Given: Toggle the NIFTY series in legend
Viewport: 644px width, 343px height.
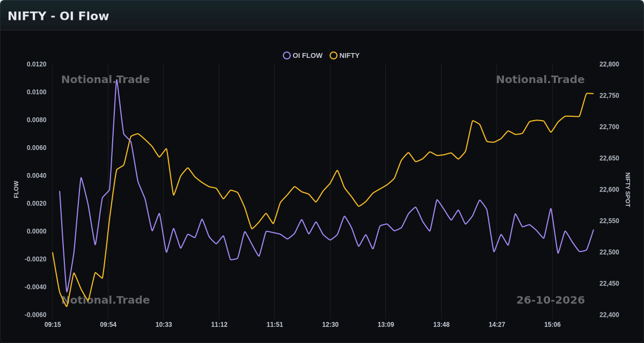Looking at the screenshot, I should tap(345, 55).
